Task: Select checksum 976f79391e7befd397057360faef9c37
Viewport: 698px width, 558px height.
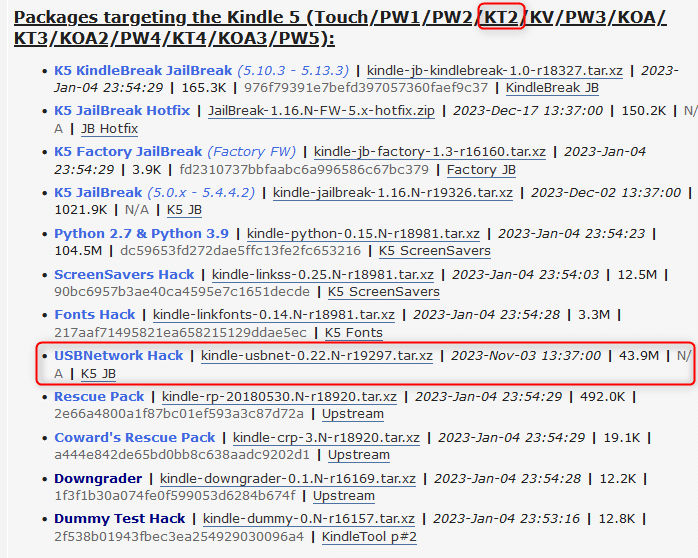Action: click(366, 88)
